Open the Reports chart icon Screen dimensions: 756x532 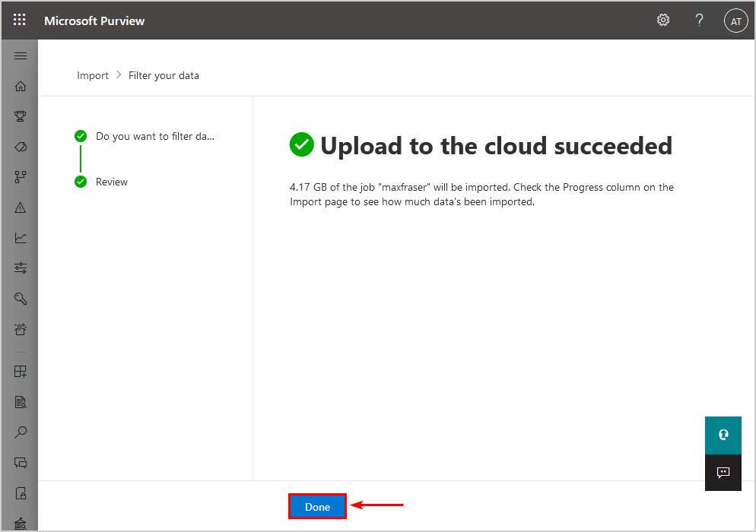[21, 238]
